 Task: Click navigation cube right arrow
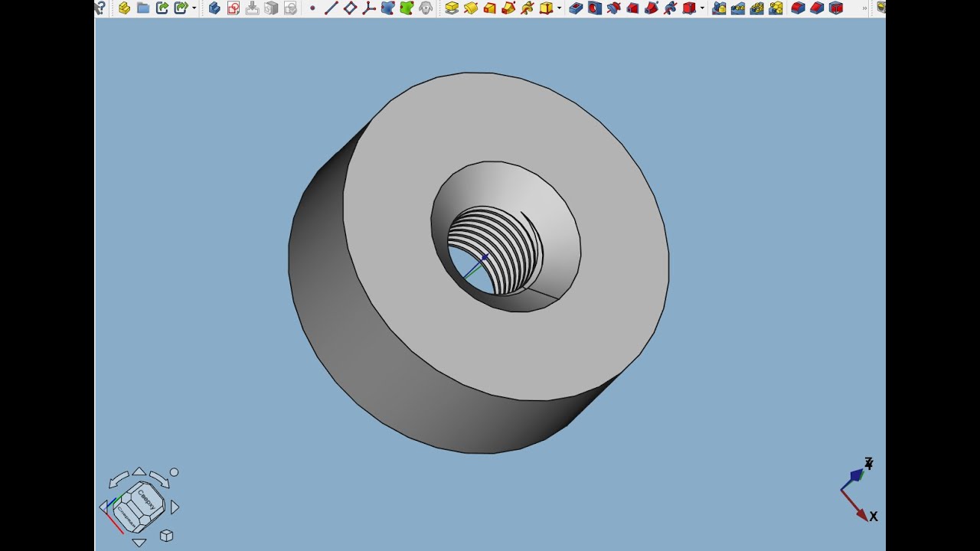click(175, 507)
